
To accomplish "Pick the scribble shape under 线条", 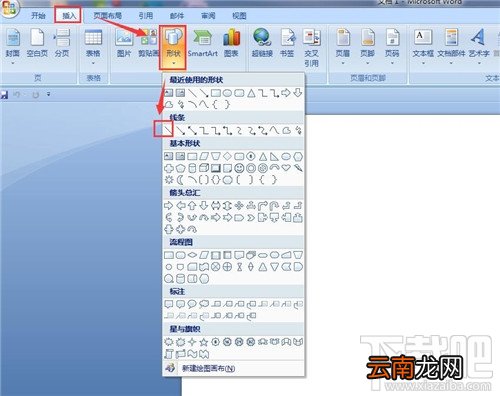I will (x=298, y=131).
